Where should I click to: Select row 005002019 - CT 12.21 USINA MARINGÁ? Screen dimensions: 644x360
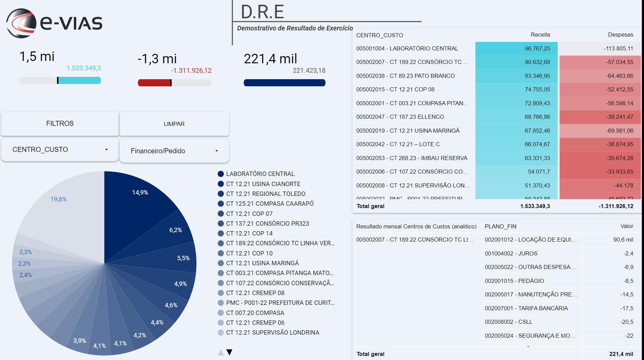pyautogui.click(x=497, y=131)
